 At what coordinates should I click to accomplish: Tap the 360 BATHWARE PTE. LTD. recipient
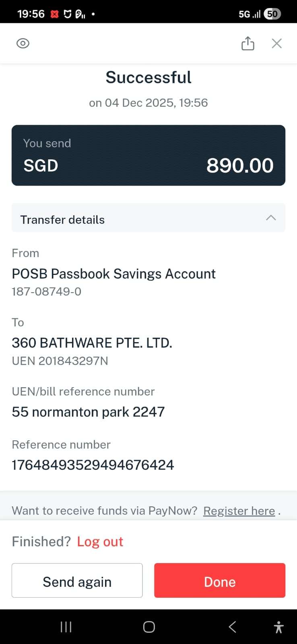point(92,343)
